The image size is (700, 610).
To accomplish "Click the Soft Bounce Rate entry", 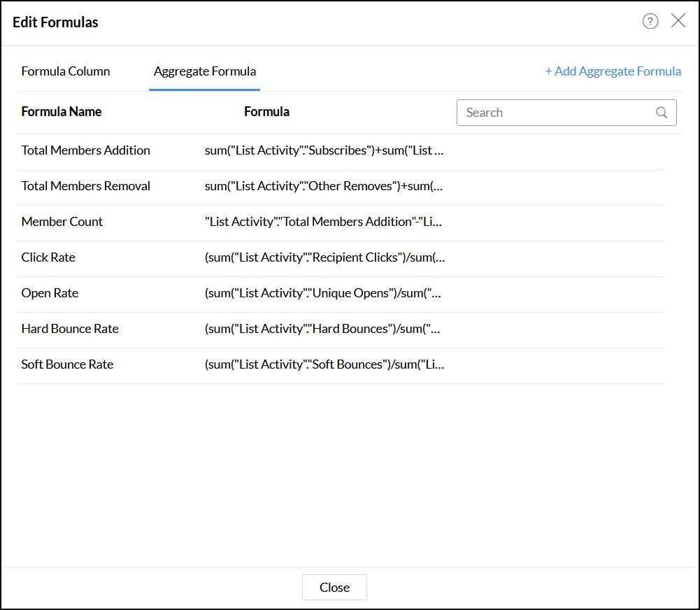I will [x=67, y=364].
